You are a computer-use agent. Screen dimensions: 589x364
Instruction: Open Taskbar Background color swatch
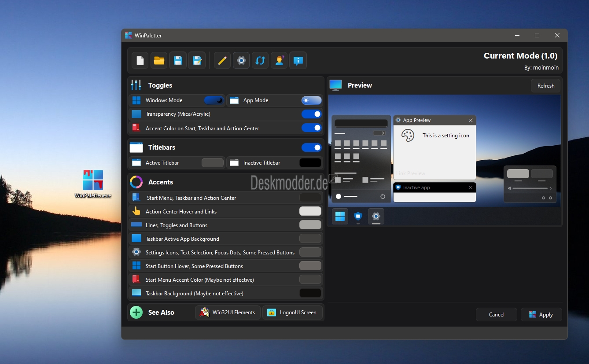pyautogui.click(x=310, y=293)
